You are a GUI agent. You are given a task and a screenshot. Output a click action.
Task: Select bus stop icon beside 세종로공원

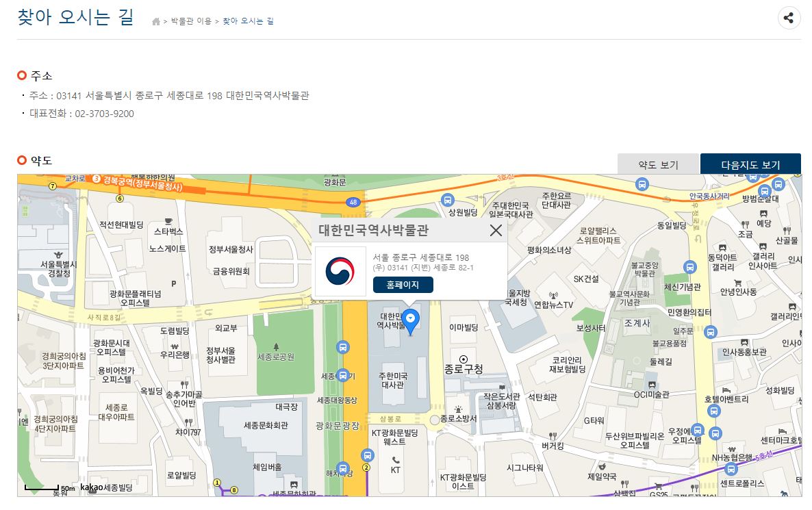click(343, 347)
